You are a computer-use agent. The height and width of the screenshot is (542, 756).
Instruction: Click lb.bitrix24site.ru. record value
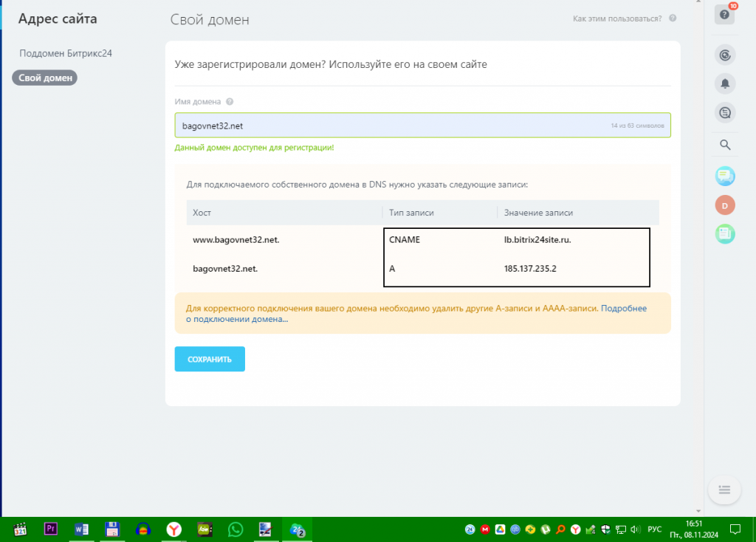point(537,240)
